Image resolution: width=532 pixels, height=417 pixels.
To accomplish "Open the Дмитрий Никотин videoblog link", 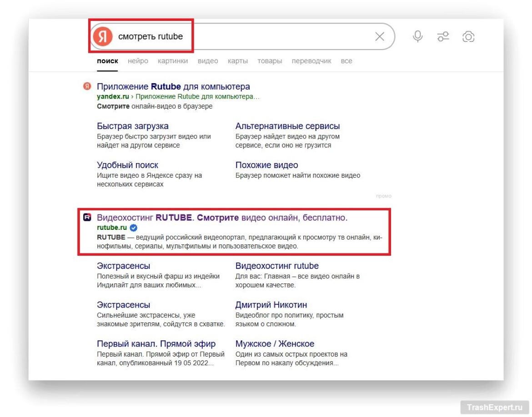I will tap(271, 304).
